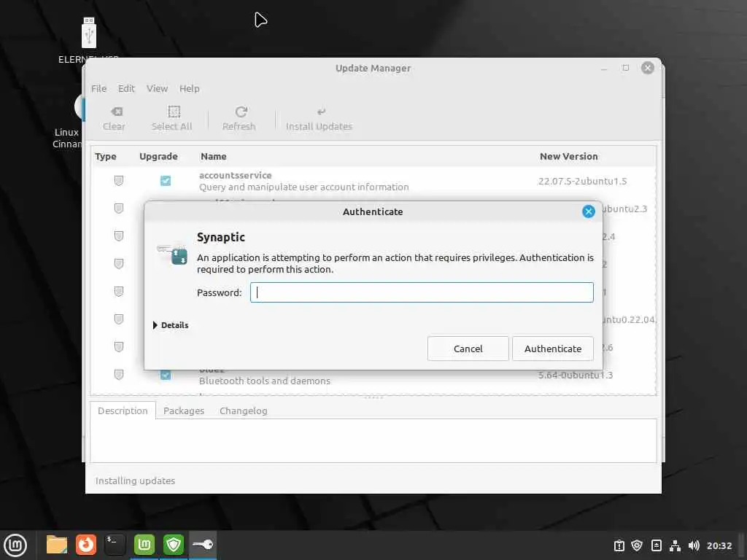Sort by the New Version column header
The image size is (747, 560).
click(x=568, y=156)
